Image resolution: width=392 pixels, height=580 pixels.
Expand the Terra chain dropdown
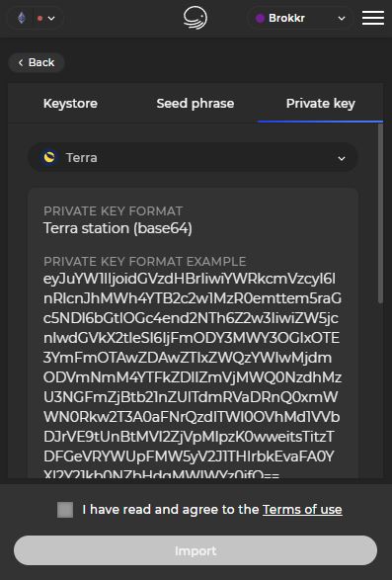click(x=193, y=157)
